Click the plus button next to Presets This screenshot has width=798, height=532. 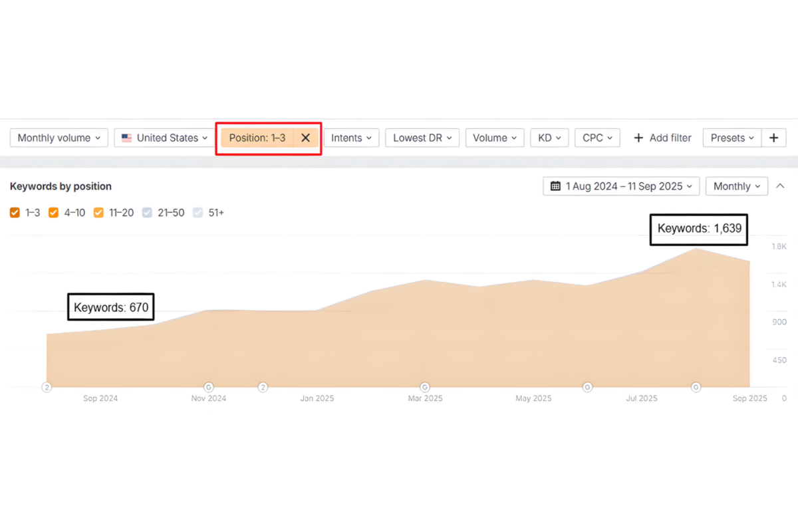pyautogui.click(x=773, y=138)
